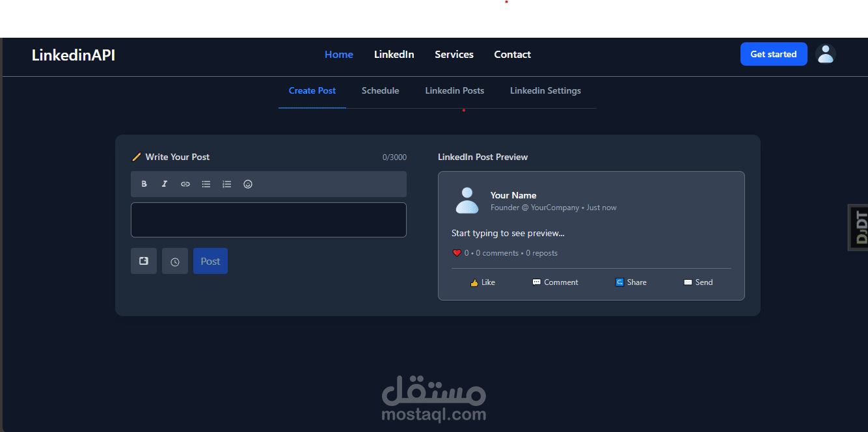Click the red heart reaction icon
This screenshot has height=432, width=868.
457,253
